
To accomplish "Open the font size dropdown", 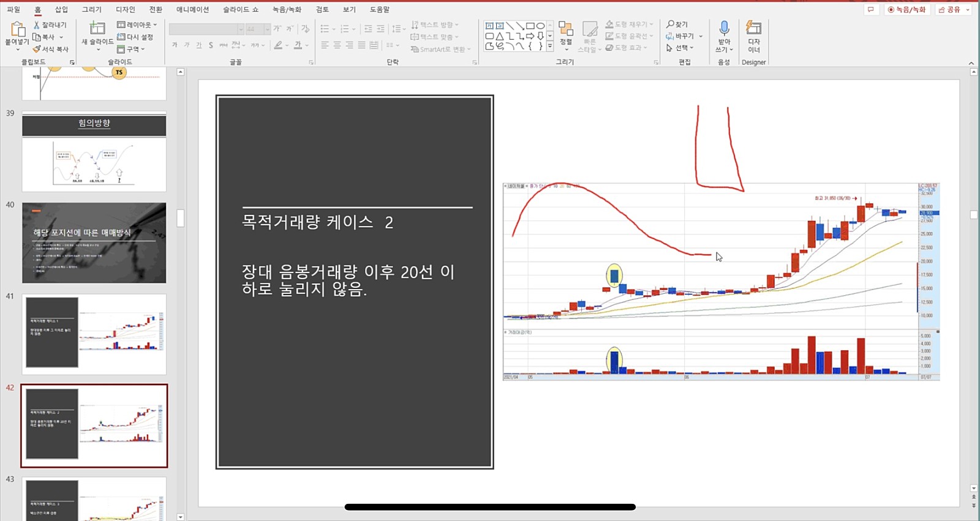I will (x=267, y=29).
